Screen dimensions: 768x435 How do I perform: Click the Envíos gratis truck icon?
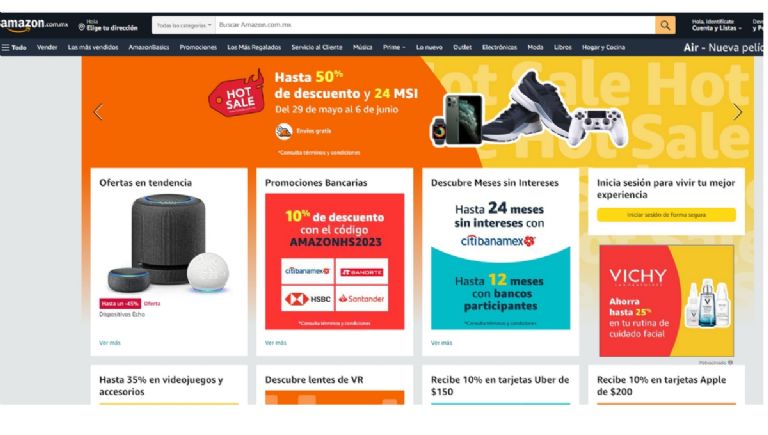[284, 131]
